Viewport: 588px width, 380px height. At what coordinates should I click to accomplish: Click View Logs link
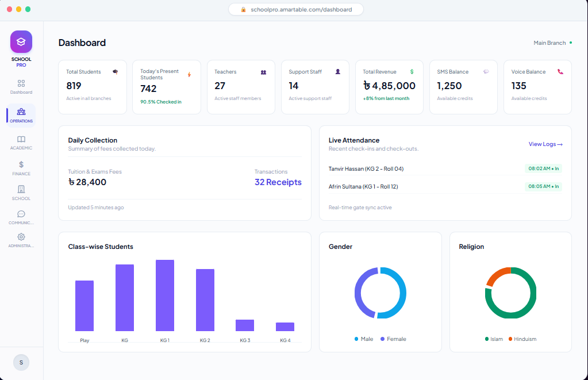[x=545, y=144]
